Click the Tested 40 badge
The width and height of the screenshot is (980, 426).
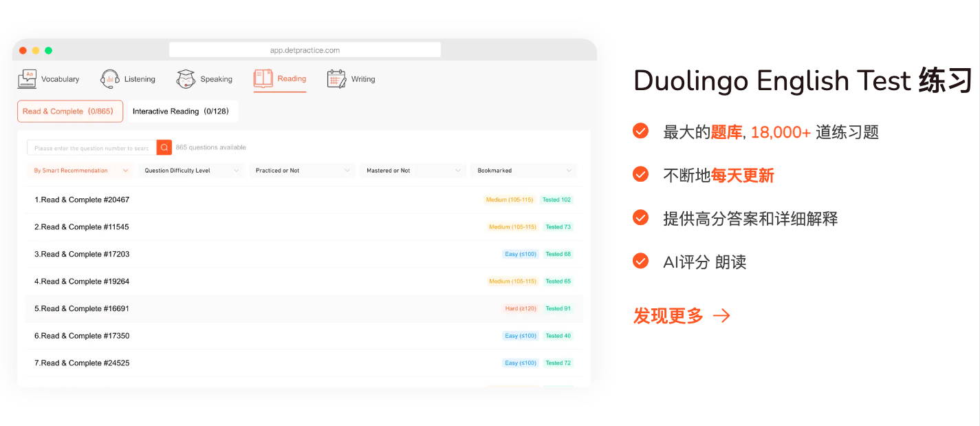point(558,336)
